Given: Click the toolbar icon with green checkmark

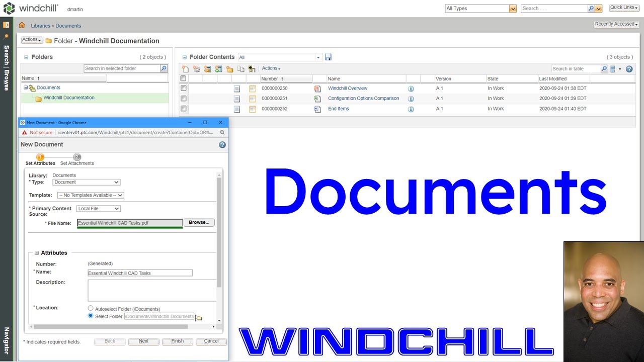Looking at the screenshot, I should tap(218, 69).
